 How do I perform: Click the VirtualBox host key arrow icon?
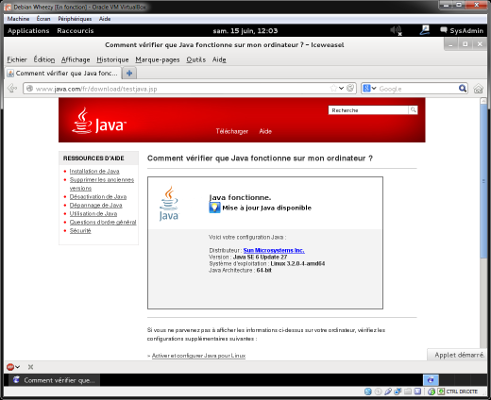[441, 391]
